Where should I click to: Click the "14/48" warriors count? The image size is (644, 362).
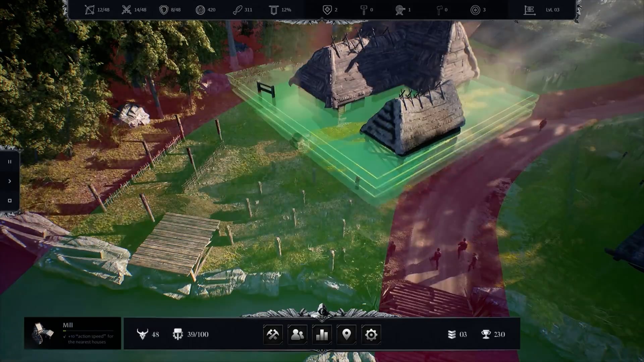click(140, 10)
